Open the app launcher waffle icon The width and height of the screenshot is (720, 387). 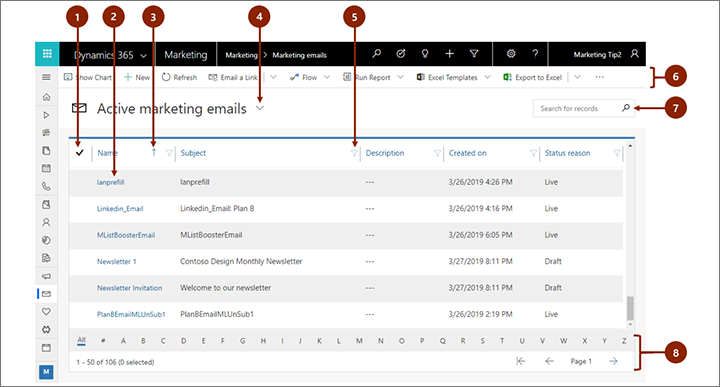(x=47, y=54)
